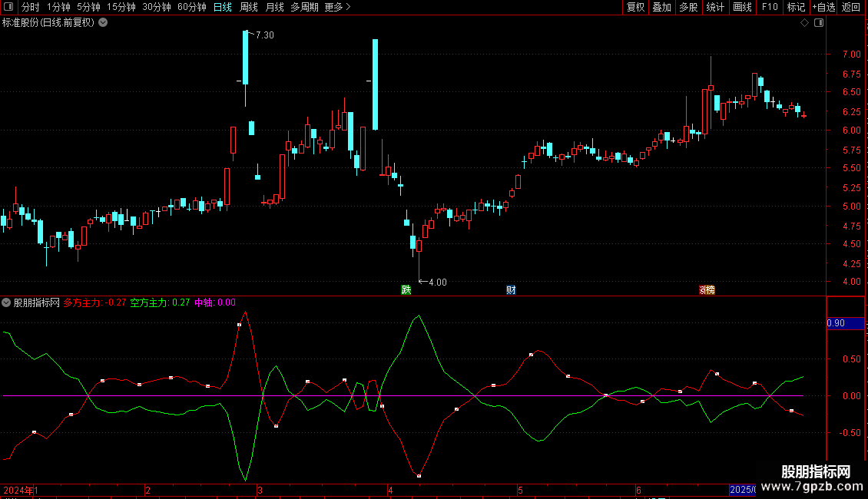
Task: Click month 4 marker on time axis
Action: pos(390,490)
